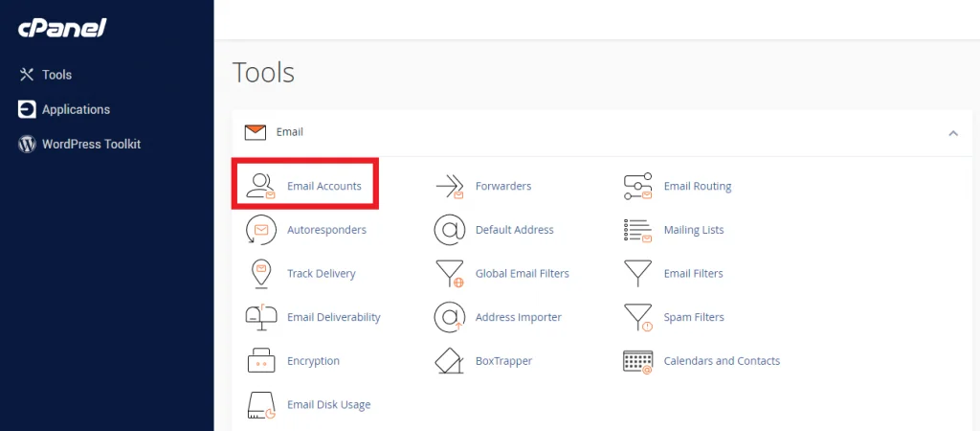Image resolution: width=980 pixels, height=431 pixels.
Task: Click the Autoresponders circular envelope icon
Action: [x=260, y=230]
